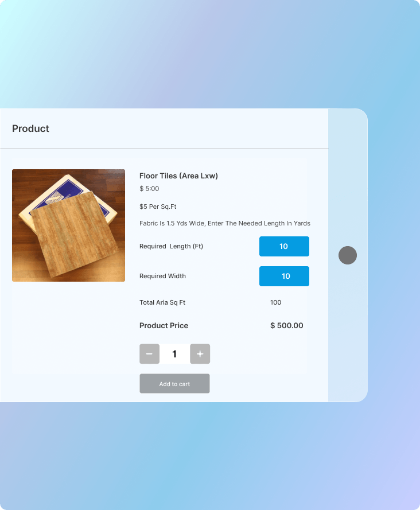This screenshot has height=510, width=420.
Task: Click the $5 Per Sq.Ft text
Action: point(158,207)
